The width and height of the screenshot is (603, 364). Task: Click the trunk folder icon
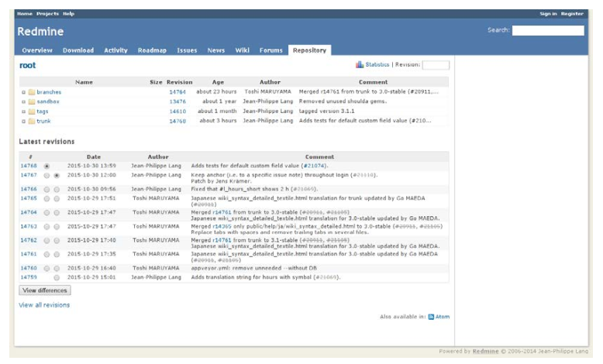[x=32, y=122]
